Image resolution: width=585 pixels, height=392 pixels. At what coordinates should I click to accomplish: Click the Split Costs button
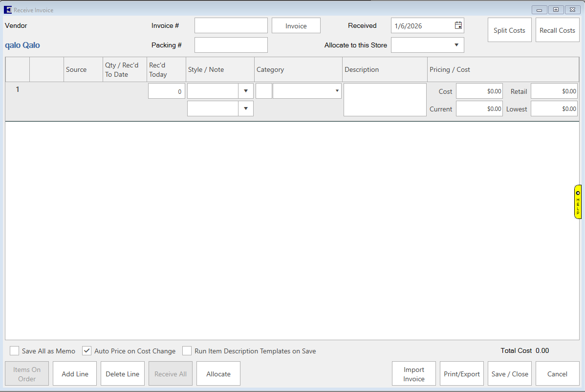(509, 30)
